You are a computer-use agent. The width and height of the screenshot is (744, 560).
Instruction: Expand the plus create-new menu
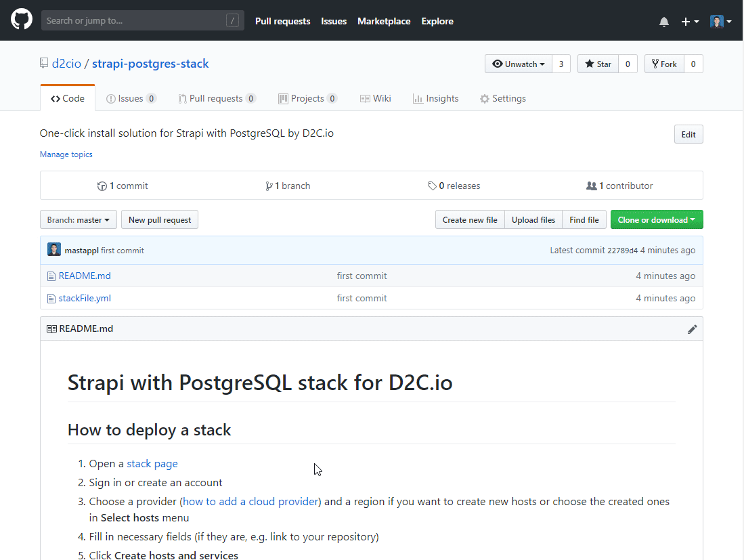click(x=689, y=22)
